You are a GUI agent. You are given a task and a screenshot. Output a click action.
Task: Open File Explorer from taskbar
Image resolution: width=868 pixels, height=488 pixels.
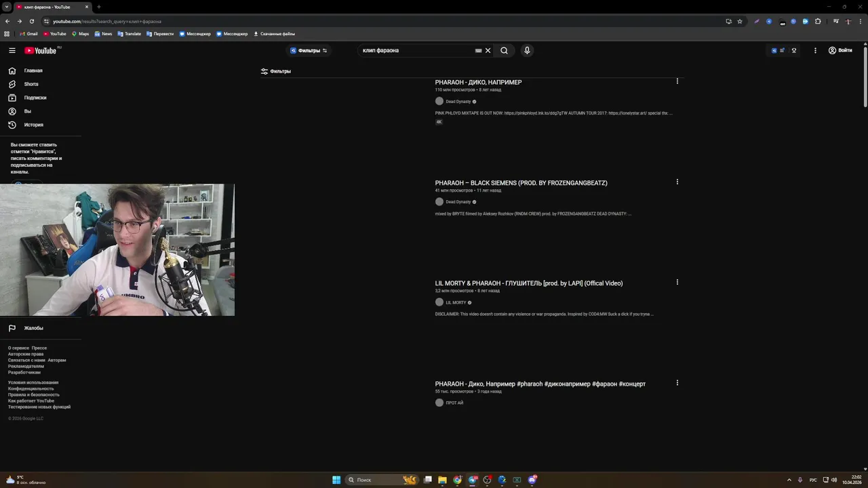(442, 480)
